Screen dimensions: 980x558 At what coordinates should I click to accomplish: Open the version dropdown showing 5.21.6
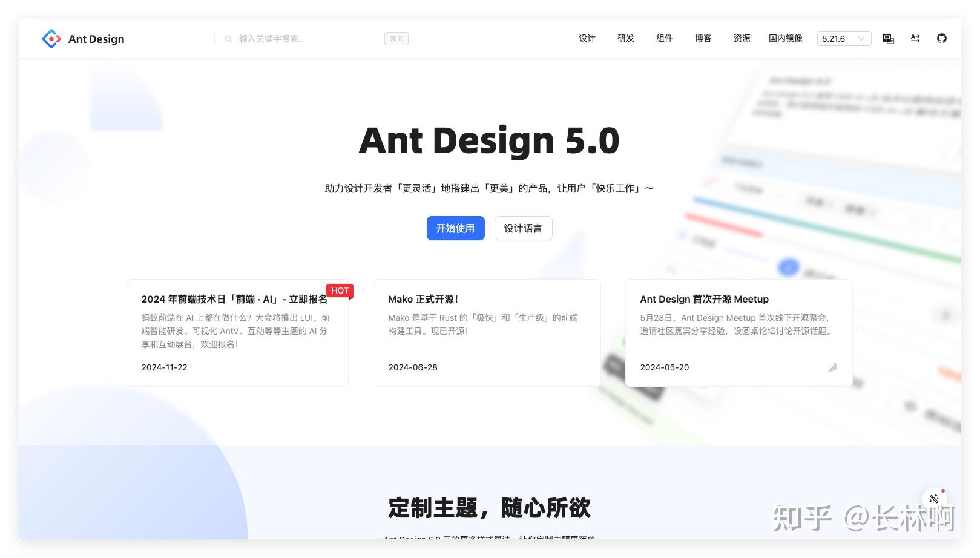(843, 38)
